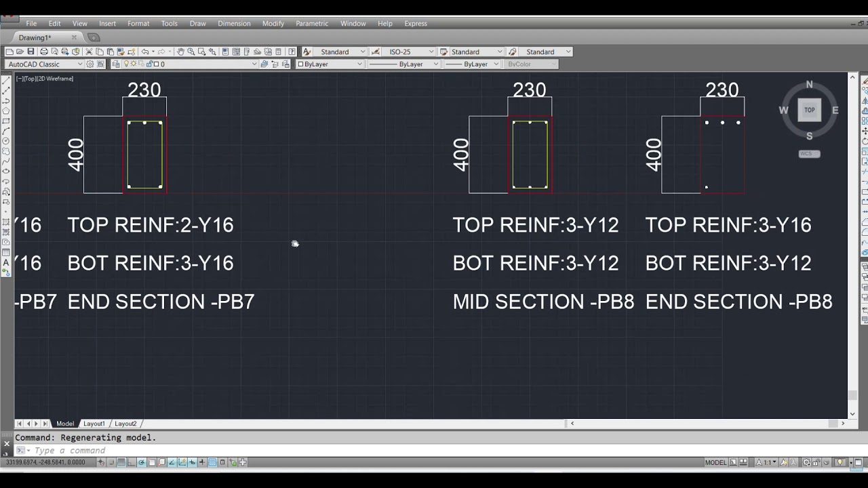This screenshot has height=488, width=868.
Task: Open the Modify menu
Action: [x=273, y=23]
